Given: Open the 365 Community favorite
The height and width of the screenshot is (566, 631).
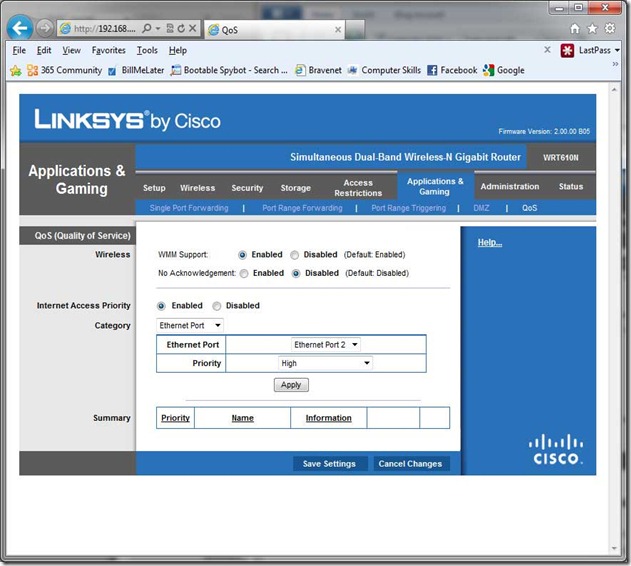Looking at the screenshot, I should click(65, 70).
